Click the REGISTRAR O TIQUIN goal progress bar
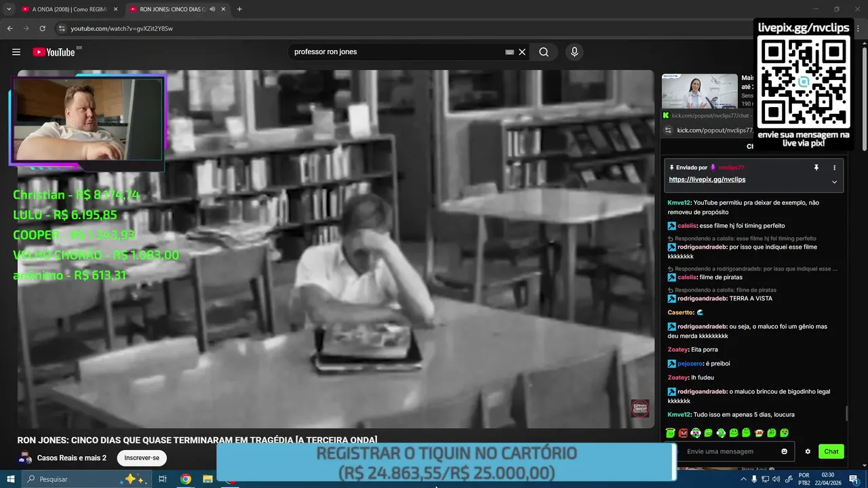The height and width of the screenshot is (488, 868). tap(446, 462)
